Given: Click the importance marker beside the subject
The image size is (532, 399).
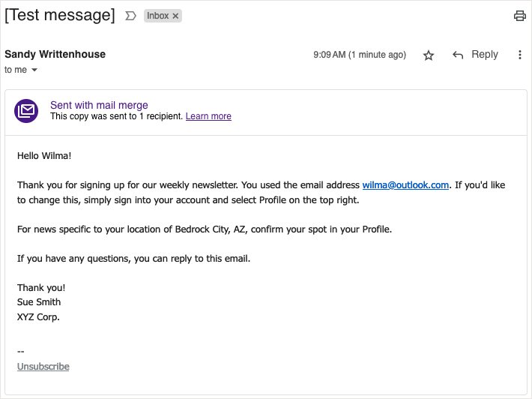Looking at the screenshot, I should click(130, 16).
